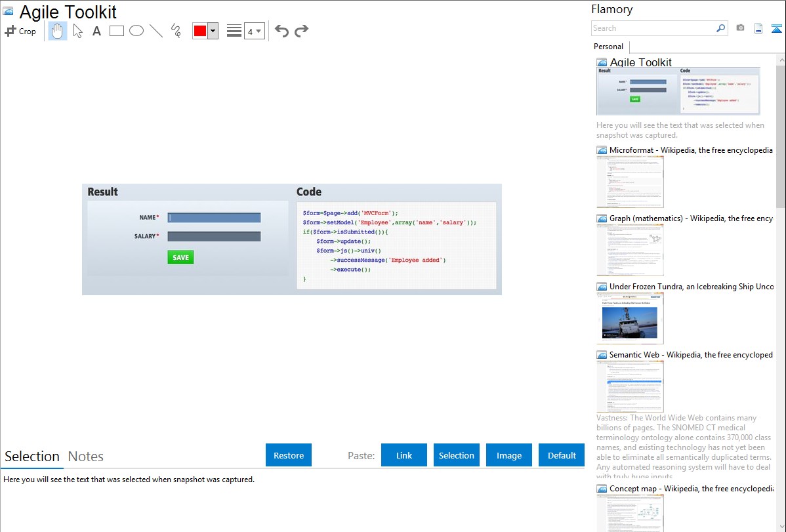Click browser icon beside Concept map entry

click(602, 489)
